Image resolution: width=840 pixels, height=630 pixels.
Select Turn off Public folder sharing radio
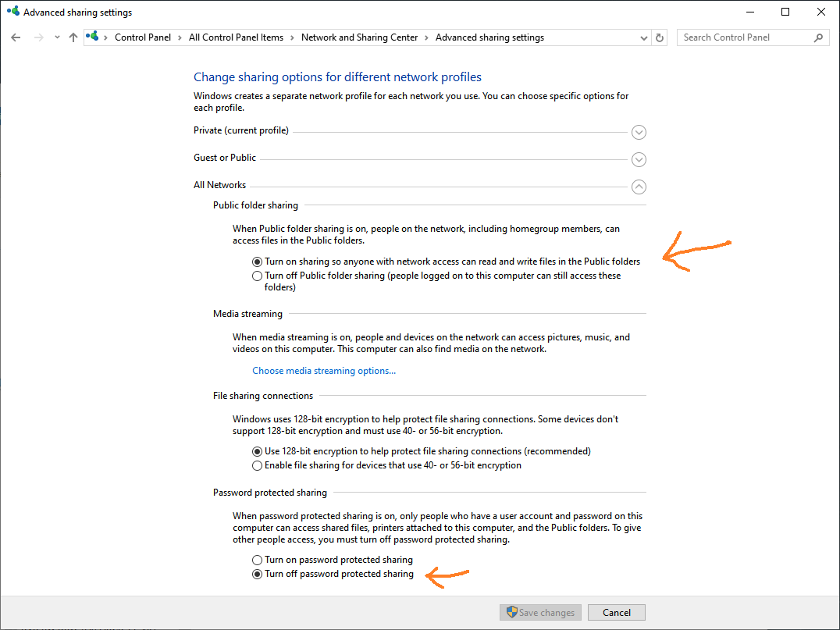click(257, 276)
